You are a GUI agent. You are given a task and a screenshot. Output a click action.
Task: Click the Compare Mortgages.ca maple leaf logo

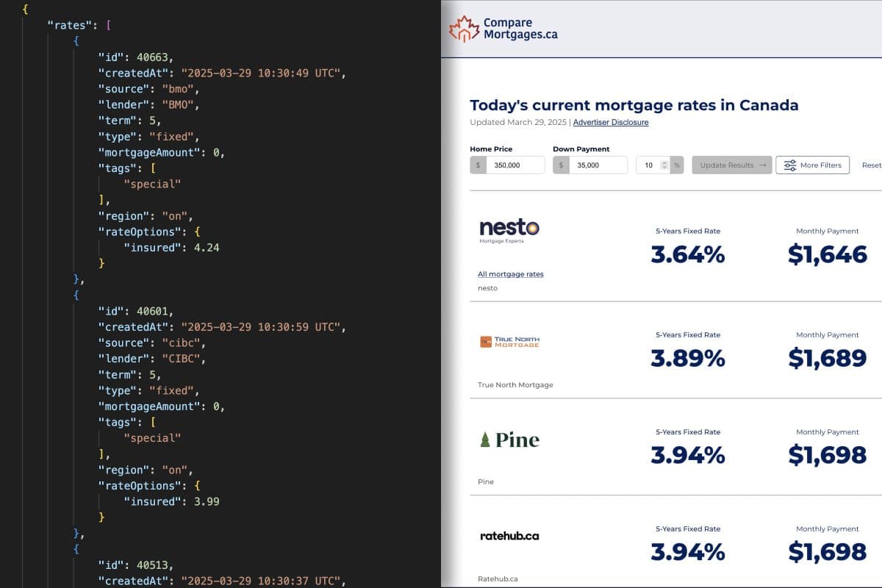(x=464, y=29)
